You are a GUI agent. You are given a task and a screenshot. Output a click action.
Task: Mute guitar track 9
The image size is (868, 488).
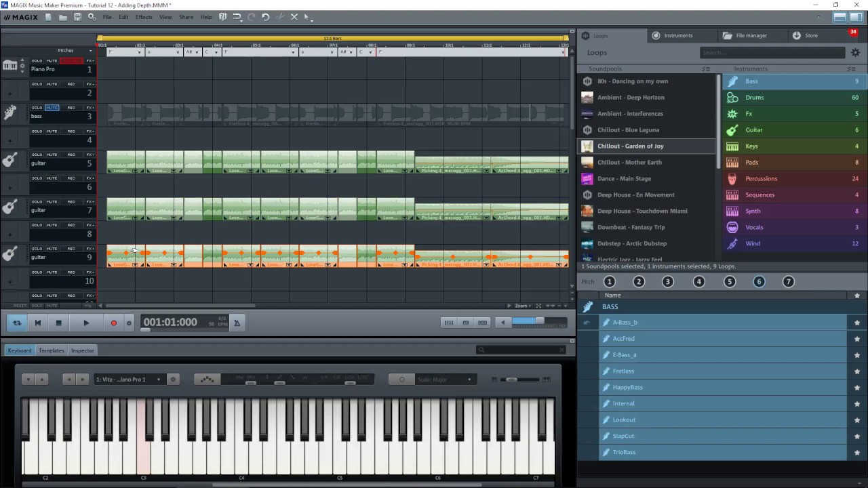[x=52, y=249]
